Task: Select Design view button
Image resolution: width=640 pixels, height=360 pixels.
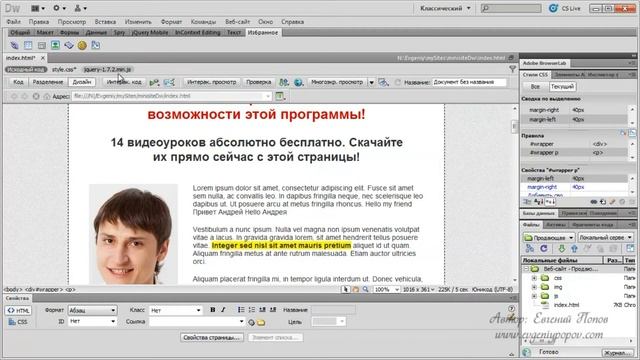Action: point(82,82)
